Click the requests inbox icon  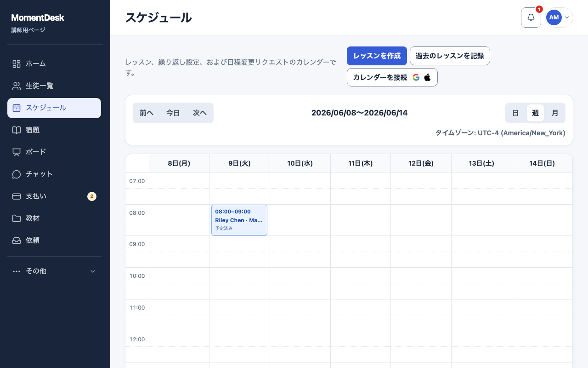pos(17,241)
